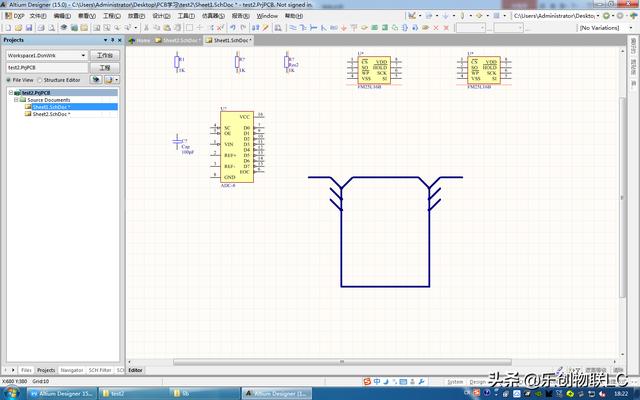Select Sheet1.SchDoc in the project tree
This screenshot has height=400, width=640.
click(x=51, y=107)
